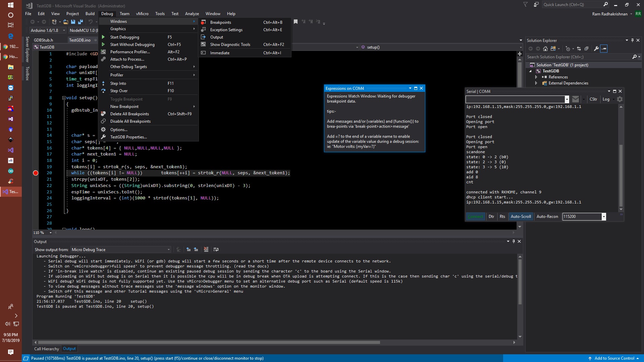Expand External Dependencies node

pos(536,83)
